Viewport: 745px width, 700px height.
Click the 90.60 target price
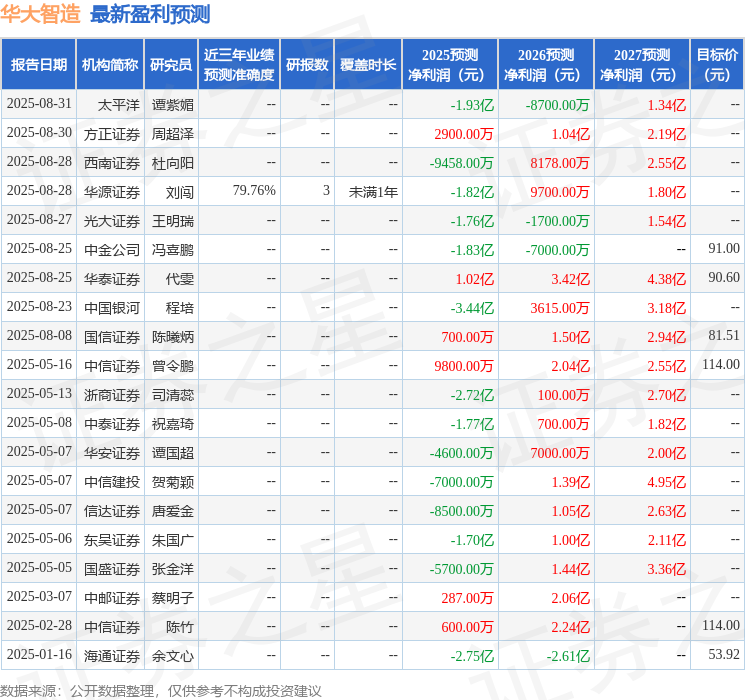pyautogui.click(x=724, y=277)
